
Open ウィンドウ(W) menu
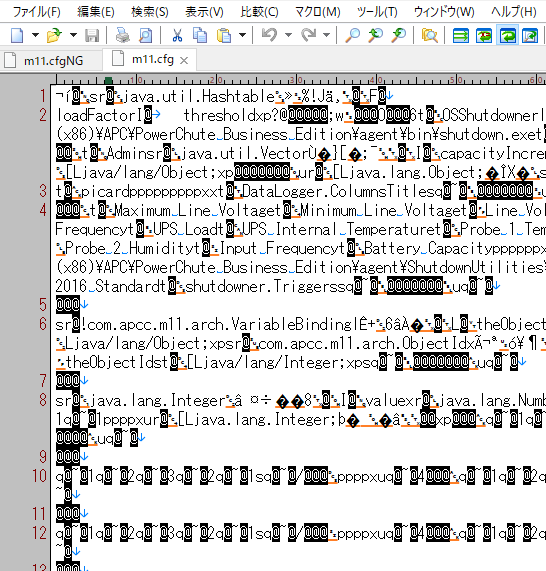tap(444, 12)
